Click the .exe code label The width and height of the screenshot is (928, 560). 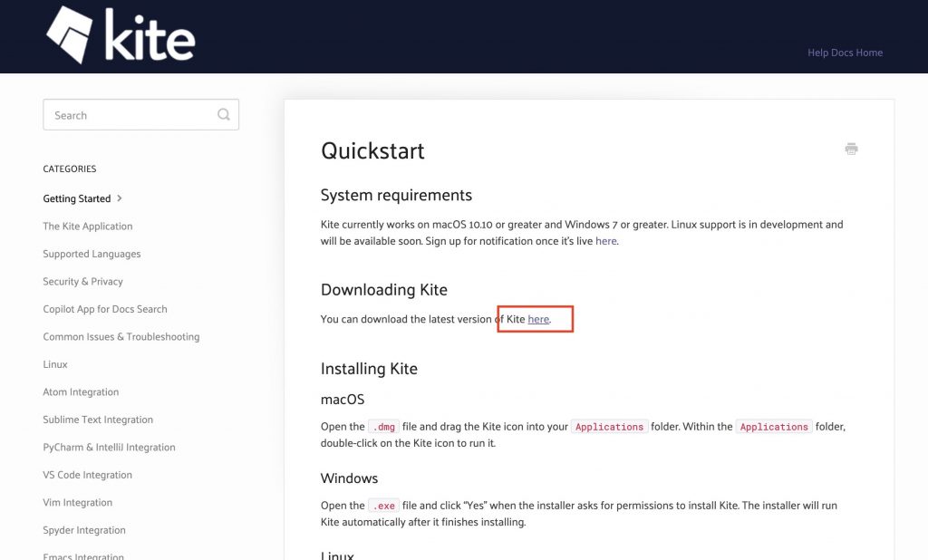point(383,506)
